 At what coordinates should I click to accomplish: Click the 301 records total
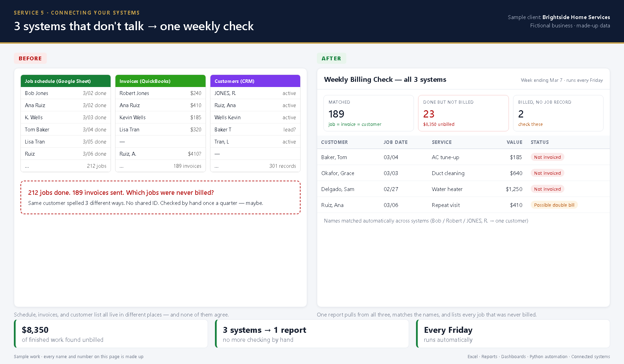tap(283, 166)
